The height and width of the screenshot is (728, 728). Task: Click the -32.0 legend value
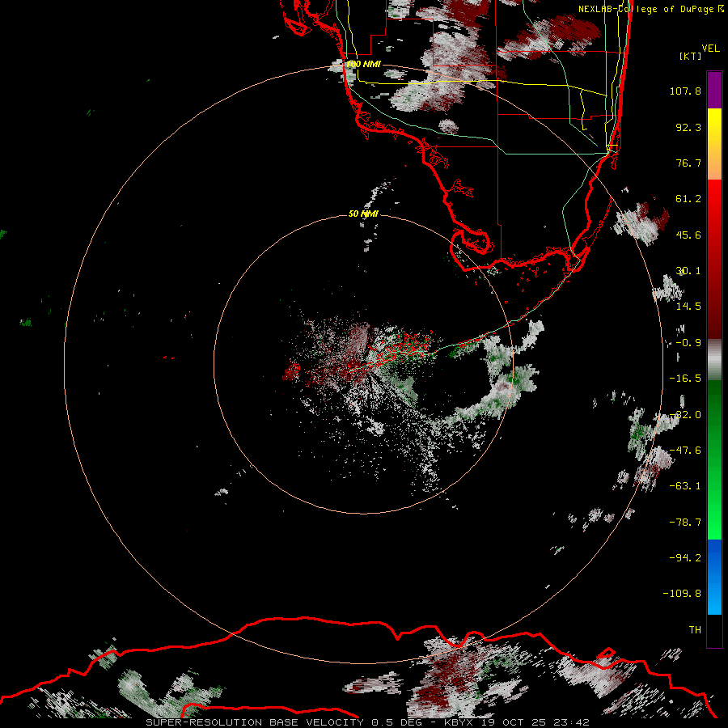coord(685,415)
